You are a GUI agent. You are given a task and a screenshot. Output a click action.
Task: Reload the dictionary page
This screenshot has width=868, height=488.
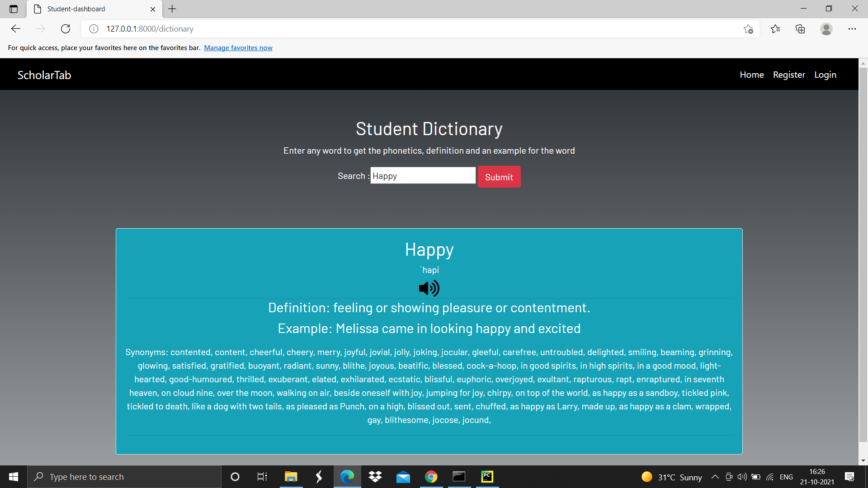pos(65,28)
